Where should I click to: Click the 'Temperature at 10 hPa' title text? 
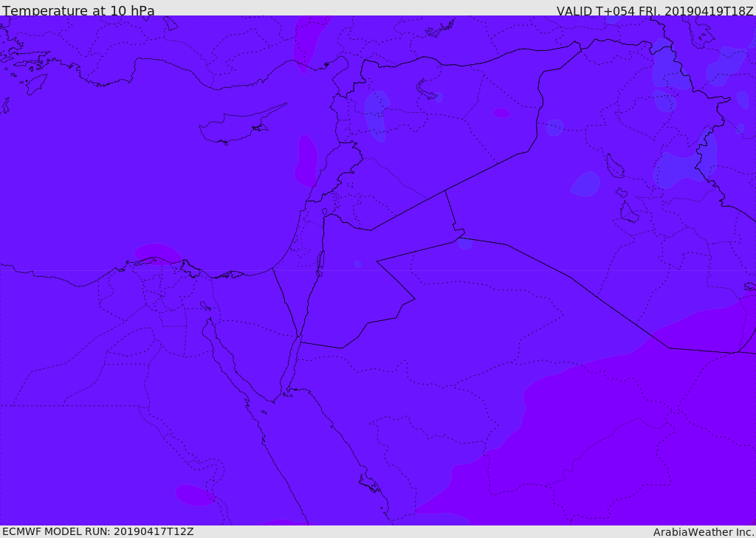pos(78,10)
